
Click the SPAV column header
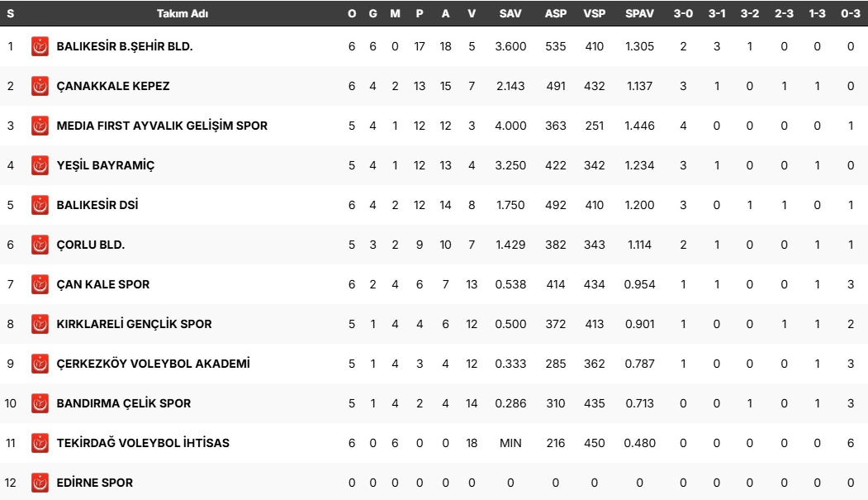point(639,13)
